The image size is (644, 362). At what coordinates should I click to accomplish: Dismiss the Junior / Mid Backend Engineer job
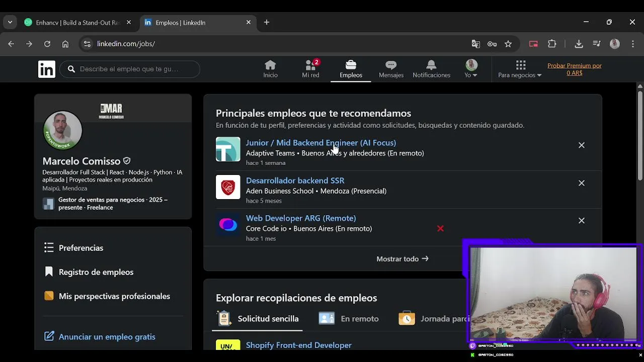pyautogui.click(x=581, y=145)
